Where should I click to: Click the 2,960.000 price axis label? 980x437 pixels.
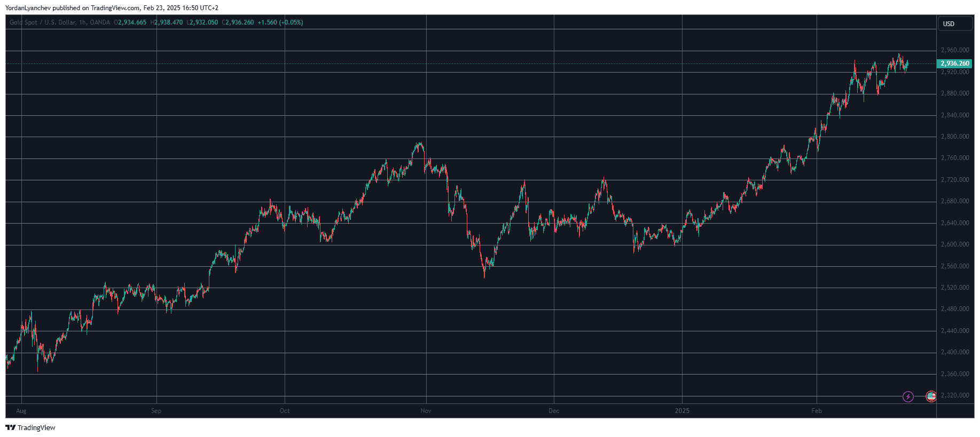point(955,50)
